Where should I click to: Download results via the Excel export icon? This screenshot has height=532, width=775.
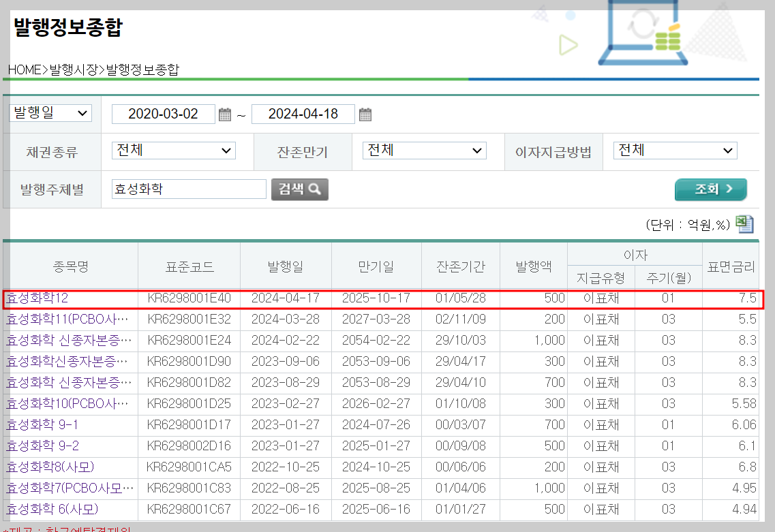coord(744,224)
